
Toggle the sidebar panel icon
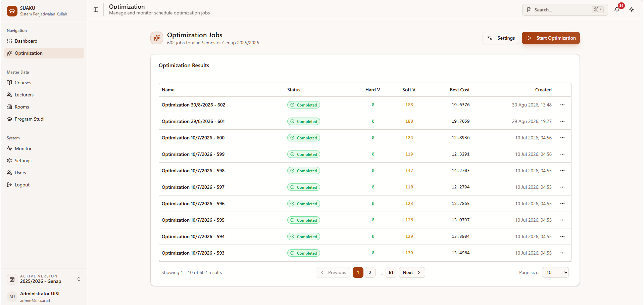[x=96, y=10]
